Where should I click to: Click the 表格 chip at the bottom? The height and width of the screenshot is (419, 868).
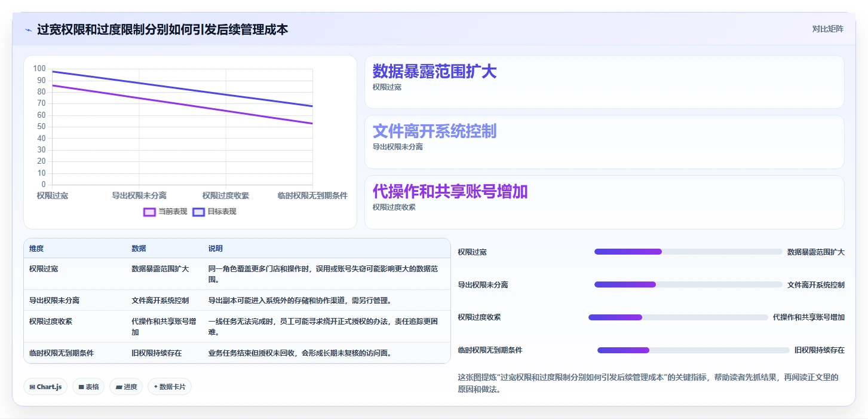(88, 387)
